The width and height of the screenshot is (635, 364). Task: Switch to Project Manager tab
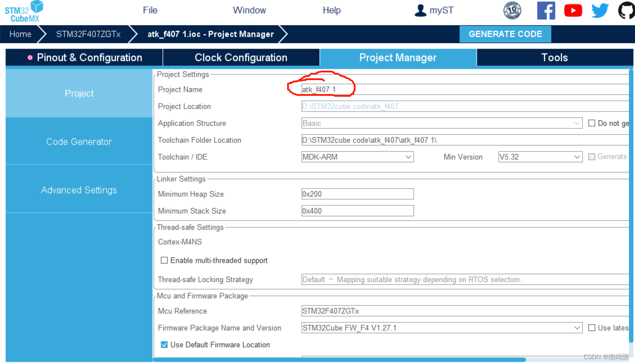398,58
